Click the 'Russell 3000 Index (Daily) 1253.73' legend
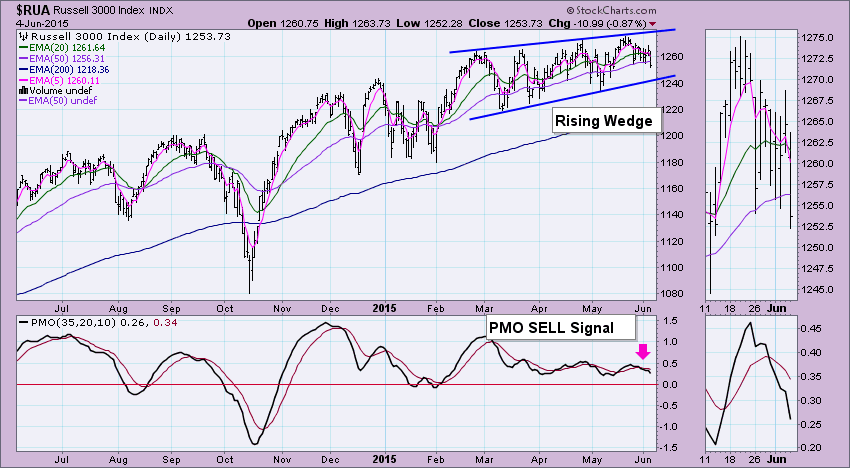850x468 pixels. point(126,37)
